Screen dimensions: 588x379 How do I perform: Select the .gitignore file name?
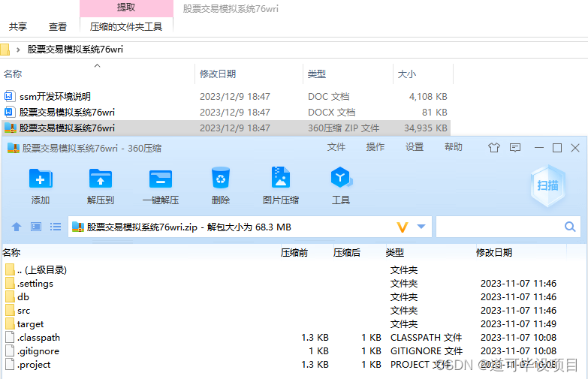click(38, 351)
